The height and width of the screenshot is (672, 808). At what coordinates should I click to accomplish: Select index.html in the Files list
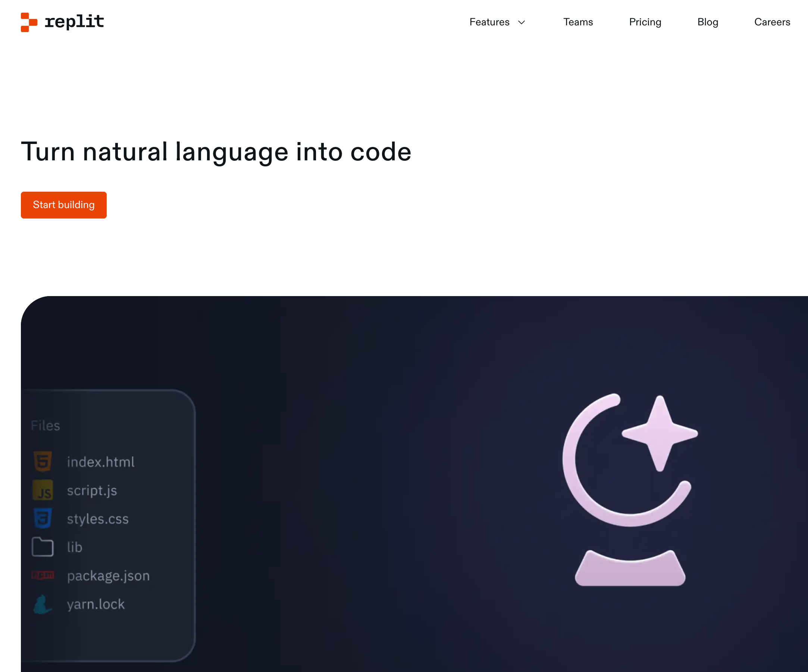(100, 462)
